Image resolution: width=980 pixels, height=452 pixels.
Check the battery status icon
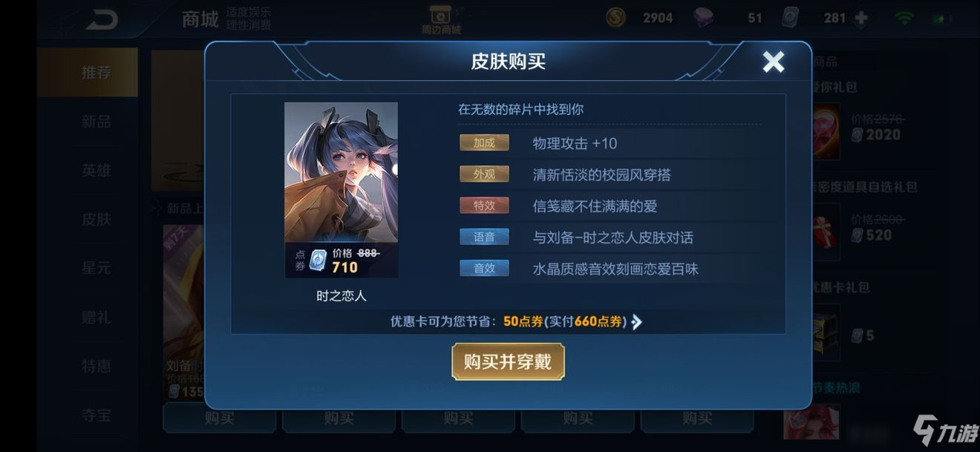pyautogui.click(x=941, y=18)
